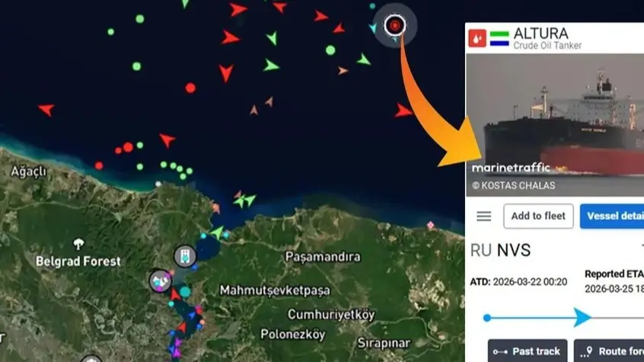
Task: Click the port icon on the Bosphorus inlet
Action: pyautogui.click(x=185, y=256)
